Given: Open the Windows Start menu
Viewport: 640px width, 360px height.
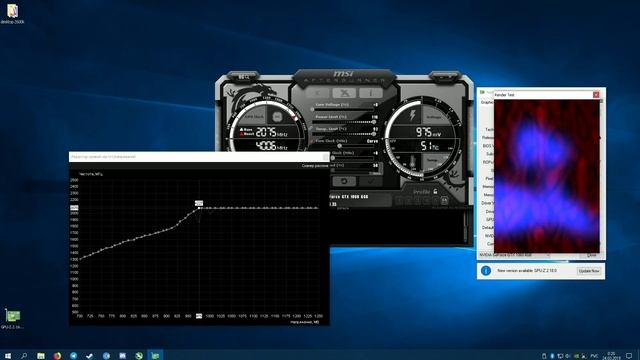Looking at the screenshot, I should pos(8,356).
